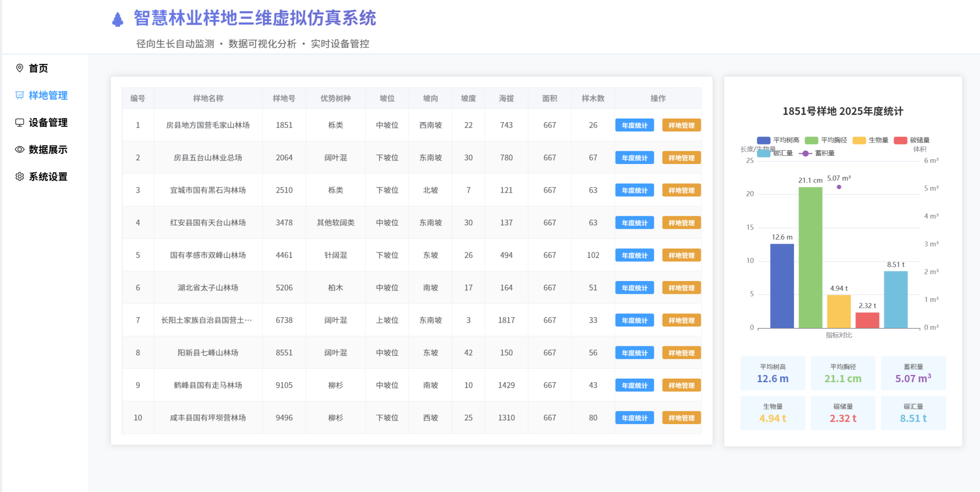This screenshot has height=492, width=980.
Task: Click the monitor icon beside 设备管理
Action: (19, 122)
